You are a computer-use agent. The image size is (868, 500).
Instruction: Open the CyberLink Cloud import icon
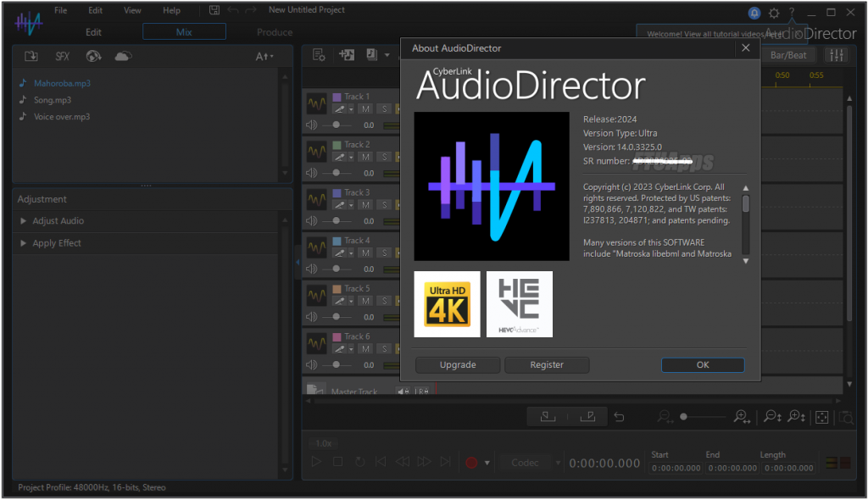(123, 56)
